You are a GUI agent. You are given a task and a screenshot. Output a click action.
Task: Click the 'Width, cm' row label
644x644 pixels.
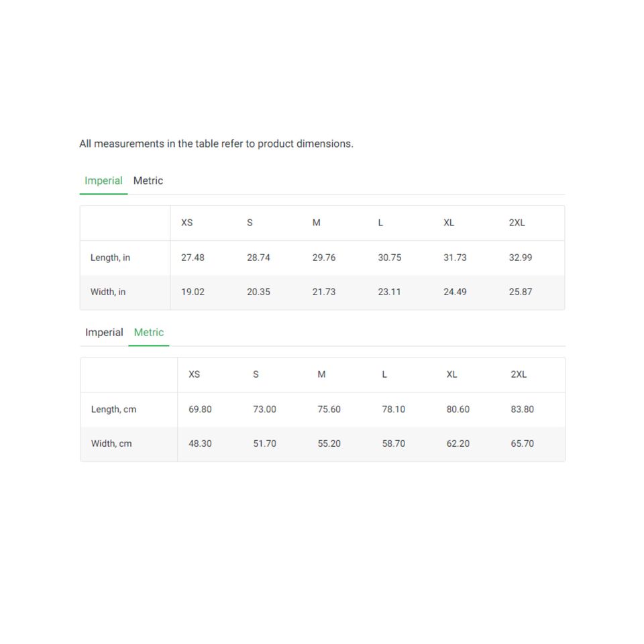pos(111,443)
